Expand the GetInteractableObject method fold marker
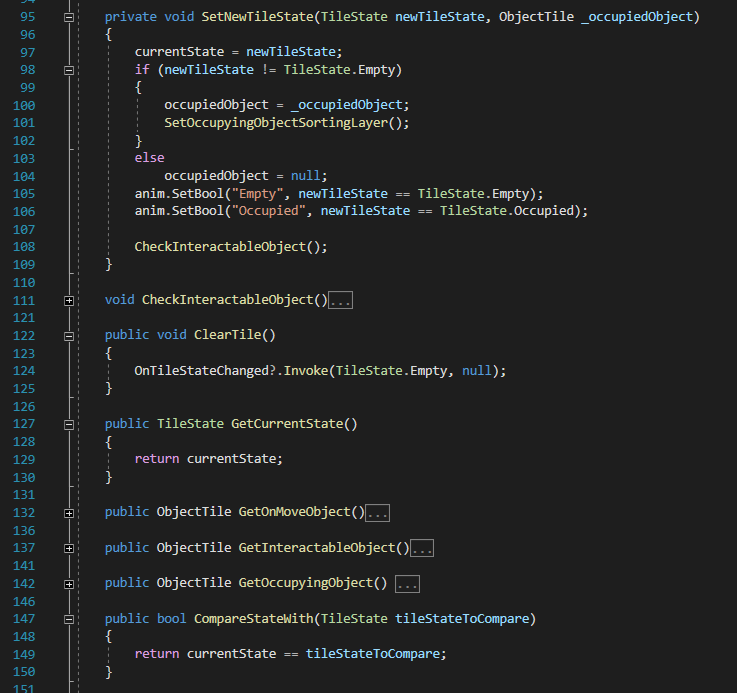This screenshot has width=737, height=693. (x=69, y=548)
